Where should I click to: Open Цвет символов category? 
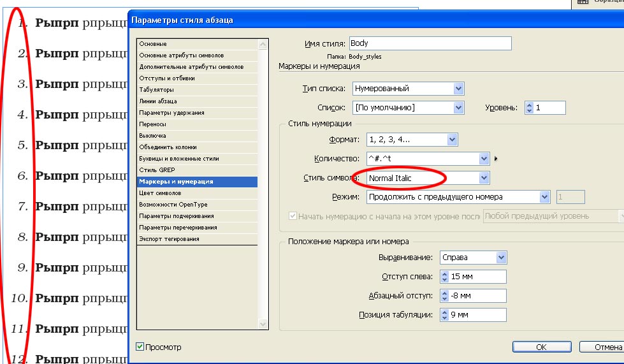(198, 193)
